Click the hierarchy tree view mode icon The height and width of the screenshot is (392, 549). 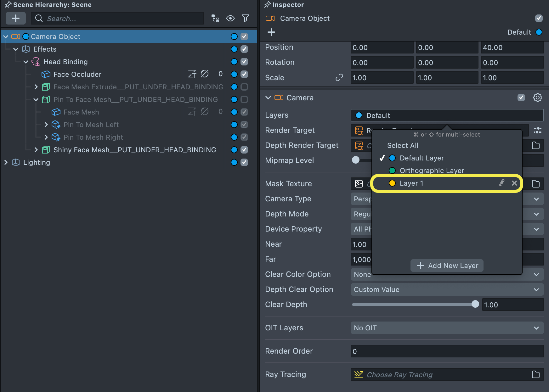click(215, 19)
